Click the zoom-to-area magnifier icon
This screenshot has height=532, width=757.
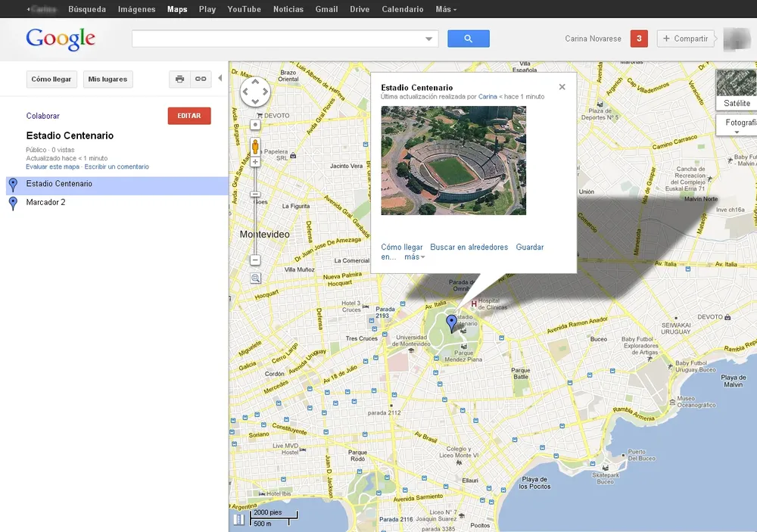(x=255, y=278)
